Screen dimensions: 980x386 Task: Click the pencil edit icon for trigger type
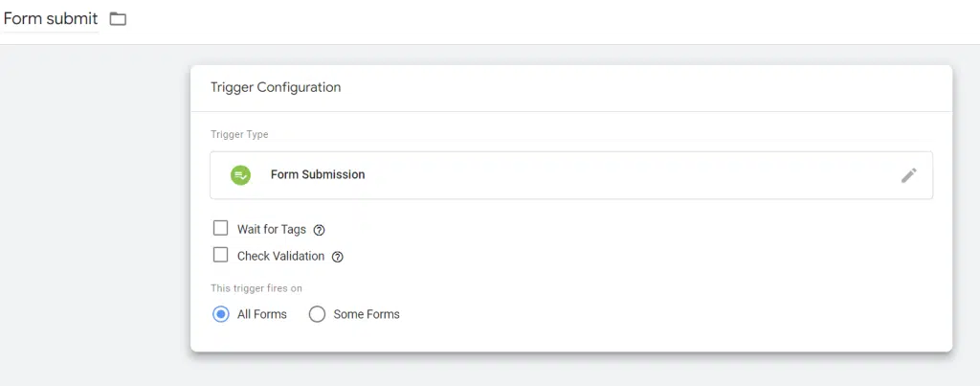(908, 175)
